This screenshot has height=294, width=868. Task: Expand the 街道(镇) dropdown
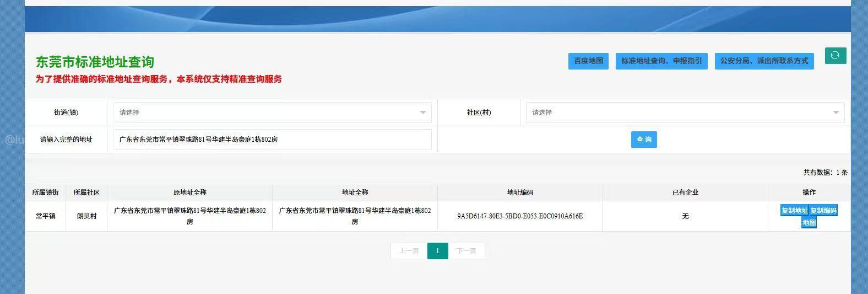pyautogui.click(x=272, y=113)
